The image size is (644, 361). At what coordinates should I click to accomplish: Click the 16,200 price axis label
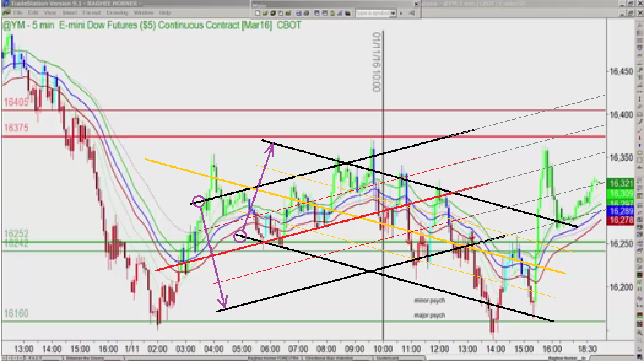coord(621,287)
